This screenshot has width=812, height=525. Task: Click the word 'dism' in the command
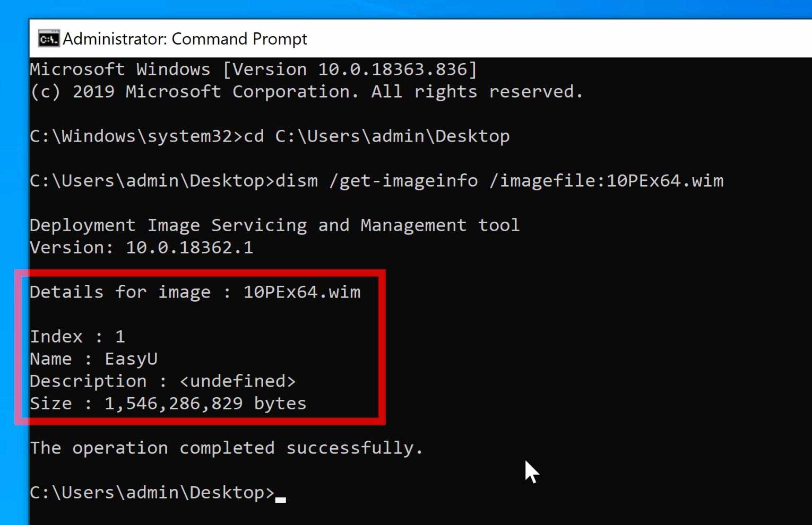click(x=296, y=181)
